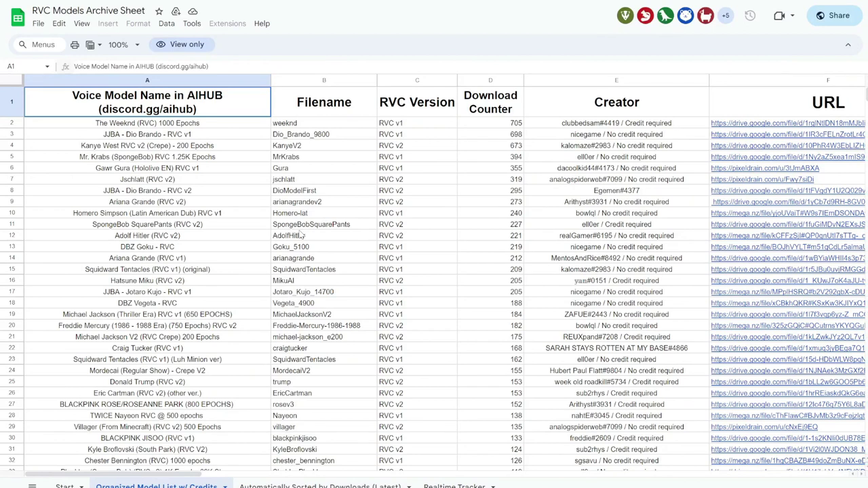Open the Tools menu
868x488 pixels.
pos(191,24)
